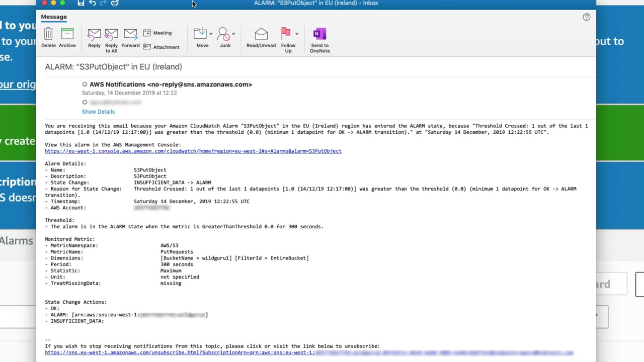Undo the last action in title bar
This screenshot has width=644, height=362.
coord(93,3)
